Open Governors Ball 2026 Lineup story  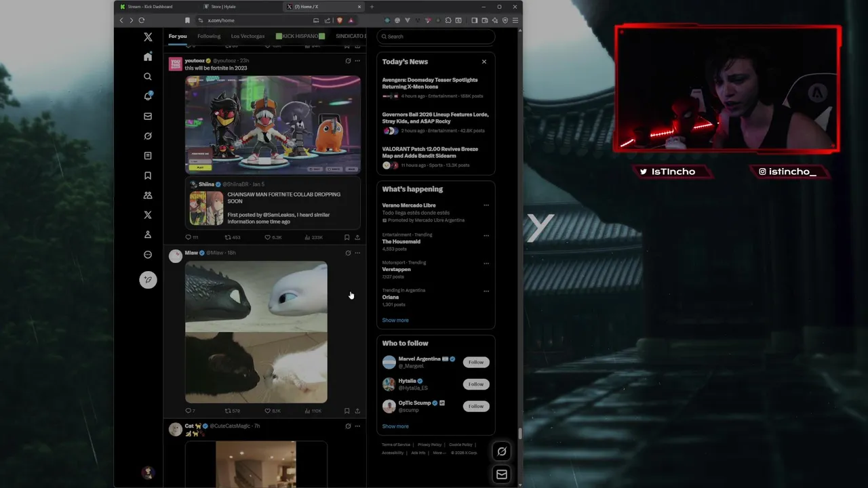pos(435,123)
